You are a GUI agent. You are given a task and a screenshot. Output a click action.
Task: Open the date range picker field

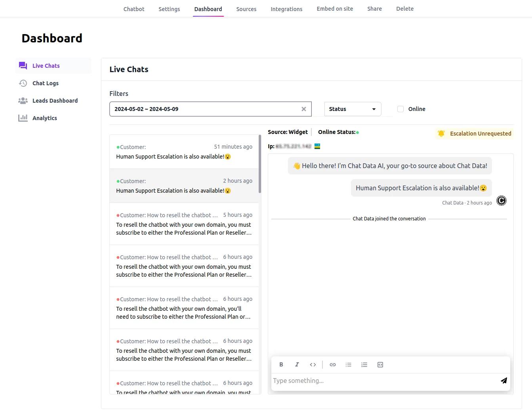[x=204, y=109]
